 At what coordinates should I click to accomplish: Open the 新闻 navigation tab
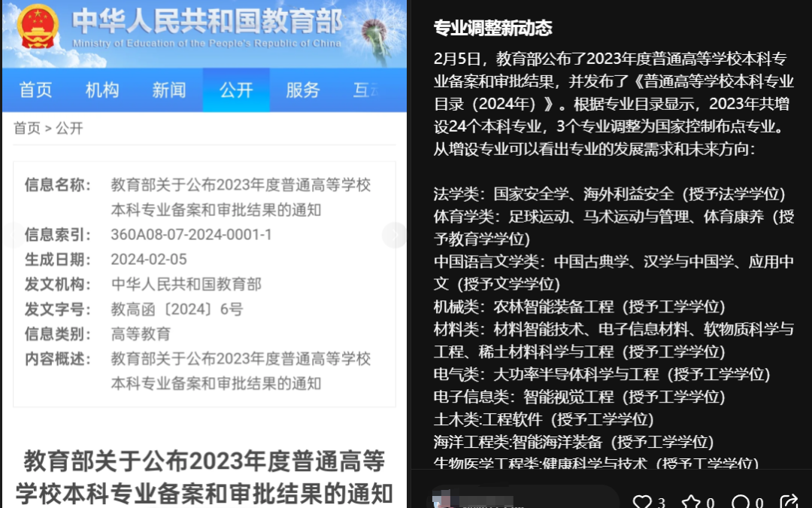(169, 90)
